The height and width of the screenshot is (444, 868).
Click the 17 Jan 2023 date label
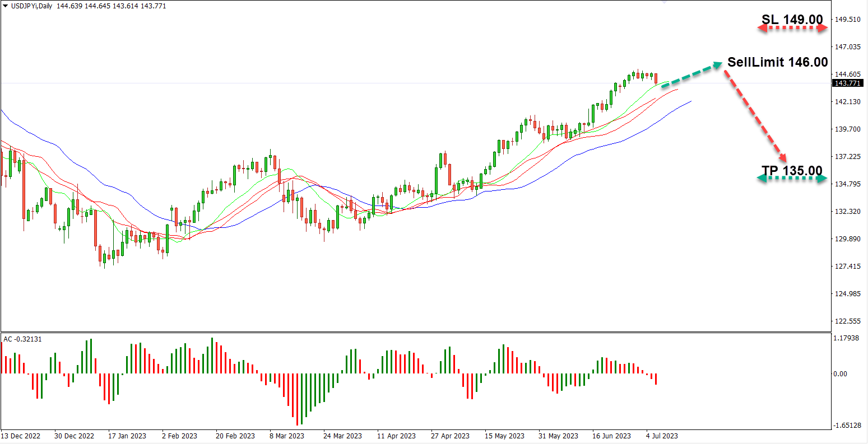(x=127, y=436)
